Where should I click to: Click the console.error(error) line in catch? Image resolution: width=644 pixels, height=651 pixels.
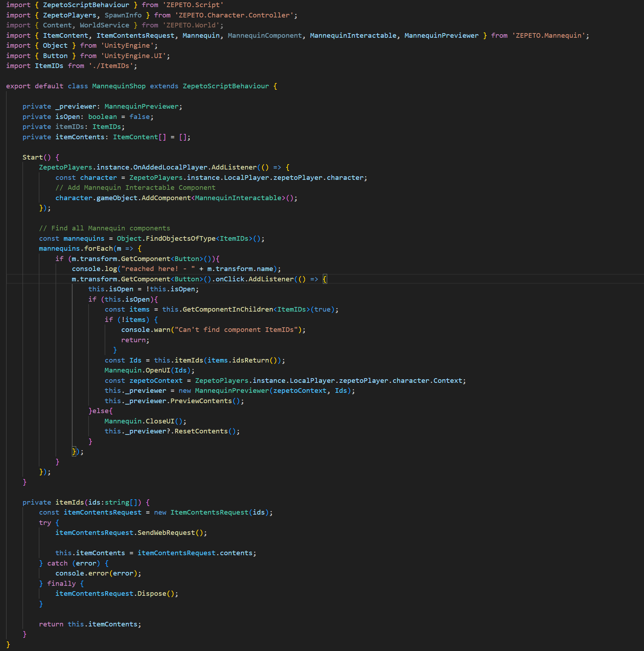(x=98, y=573)
